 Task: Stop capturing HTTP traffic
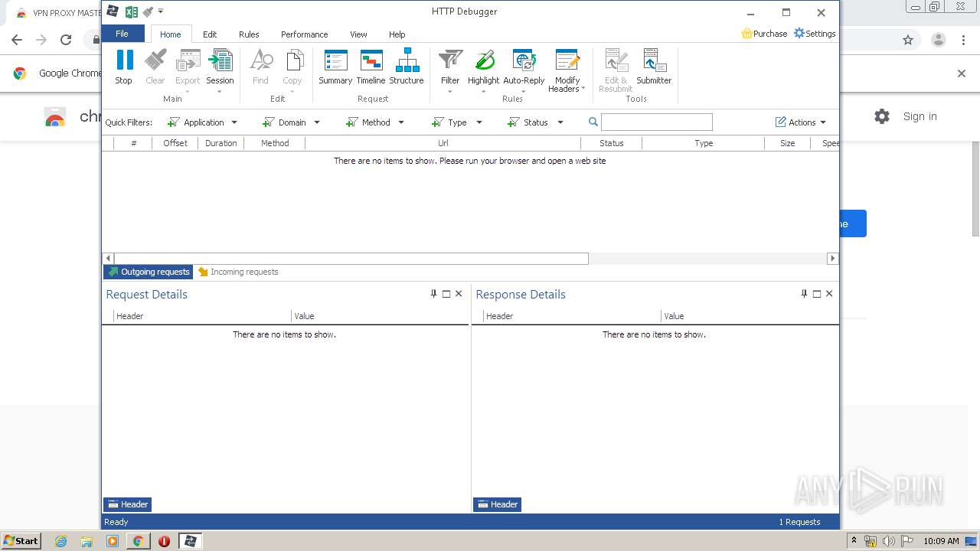123,67
